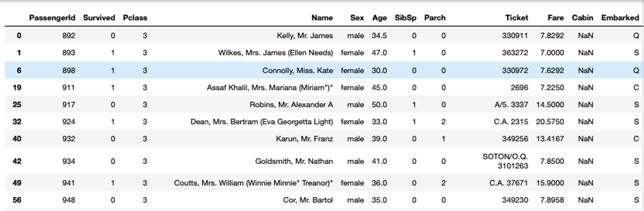Screen dimensions: 644x211
Task: Click the Embarked column header
Action: (x=620, y=18)
